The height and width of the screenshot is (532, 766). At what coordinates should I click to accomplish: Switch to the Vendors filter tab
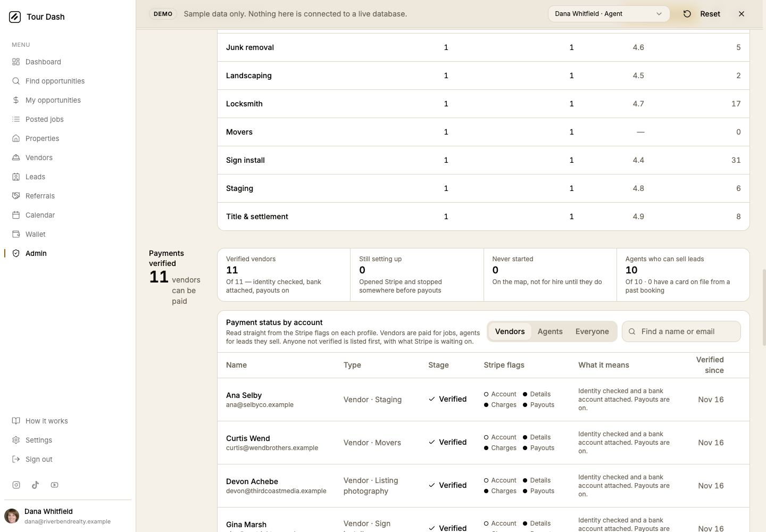(x=510, y=331)
